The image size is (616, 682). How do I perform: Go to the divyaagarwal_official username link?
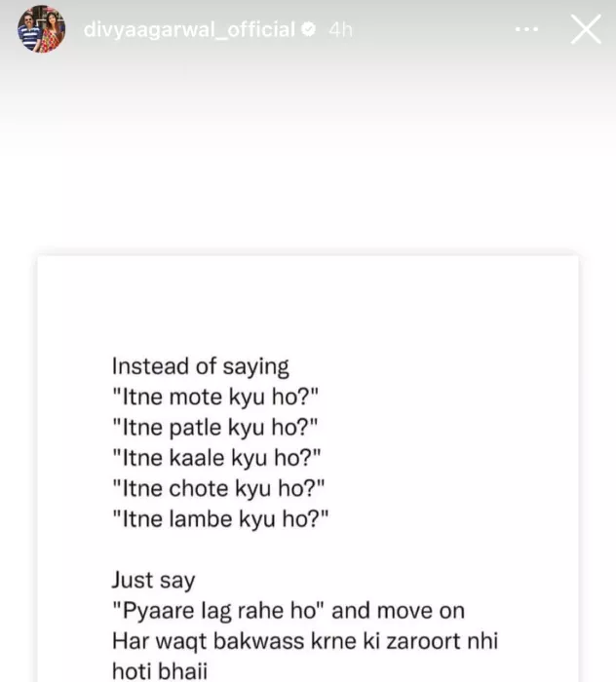tap(189, 30)
